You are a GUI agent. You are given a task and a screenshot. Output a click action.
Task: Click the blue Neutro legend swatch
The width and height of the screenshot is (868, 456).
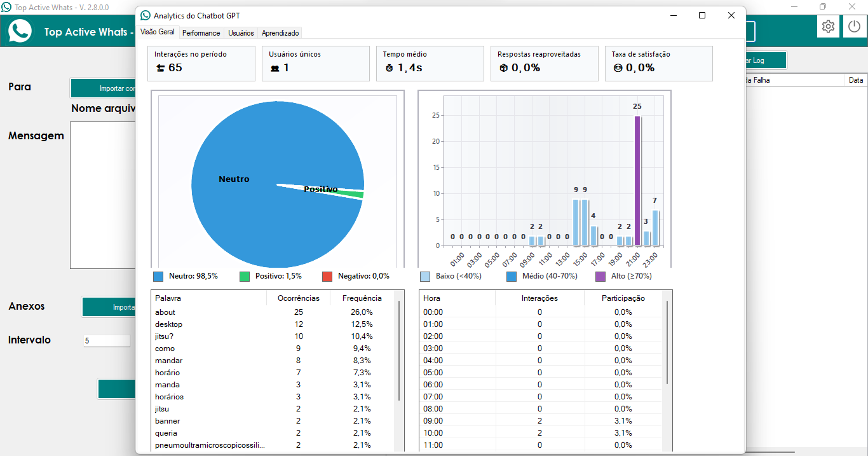pos(158,276)
